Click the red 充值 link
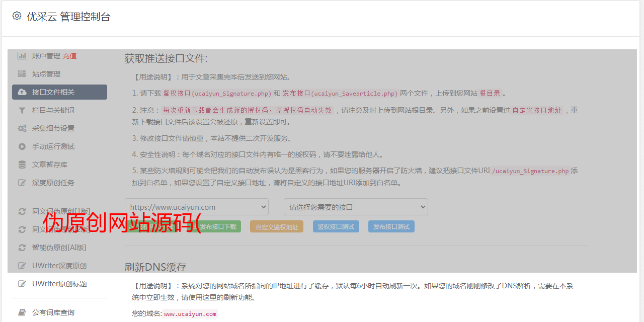Screen dimensions: 644x322 pos(69,56)
